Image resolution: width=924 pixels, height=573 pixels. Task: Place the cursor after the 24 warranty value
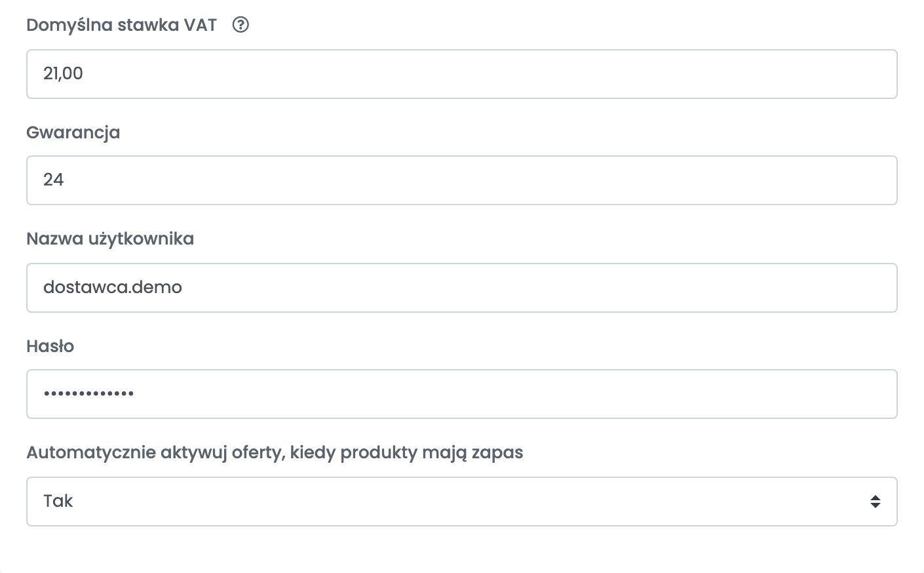[x=65, y=180]
